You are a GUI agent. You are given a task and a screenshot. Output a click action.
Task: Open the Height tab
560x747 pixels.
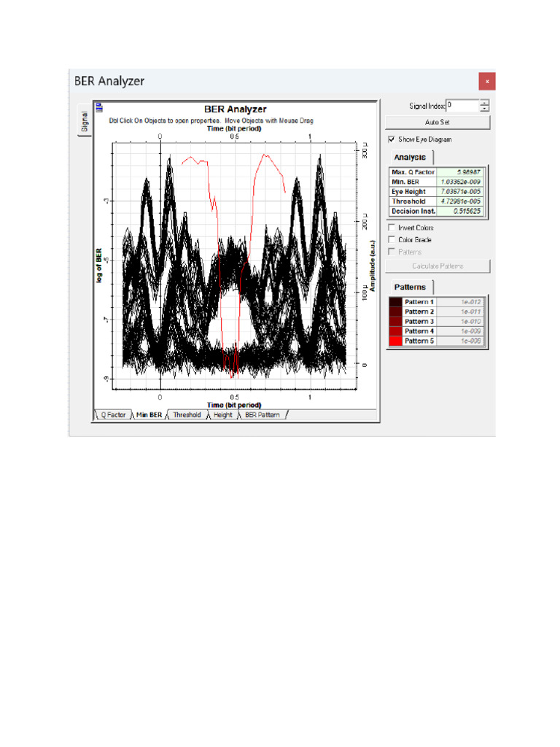click(223, 415)
